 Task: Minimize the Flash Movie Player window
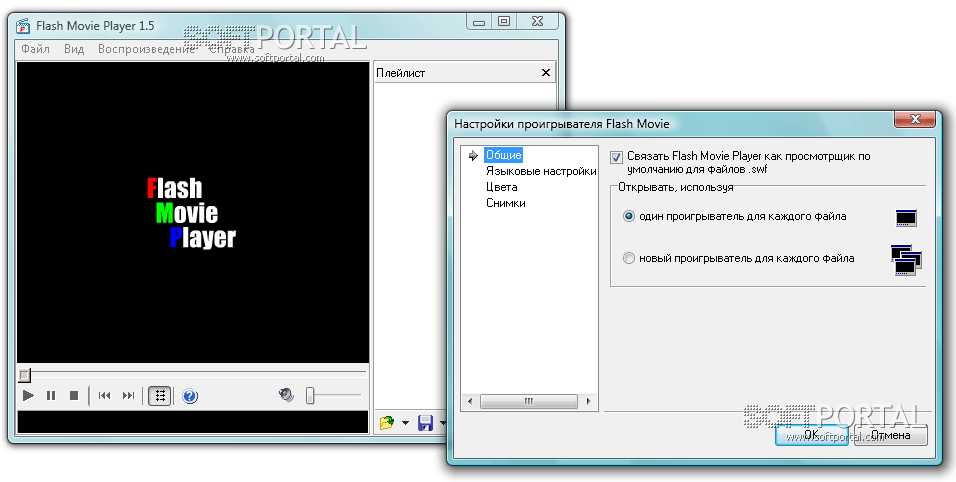pyautogui.click(x=479, y=22)
